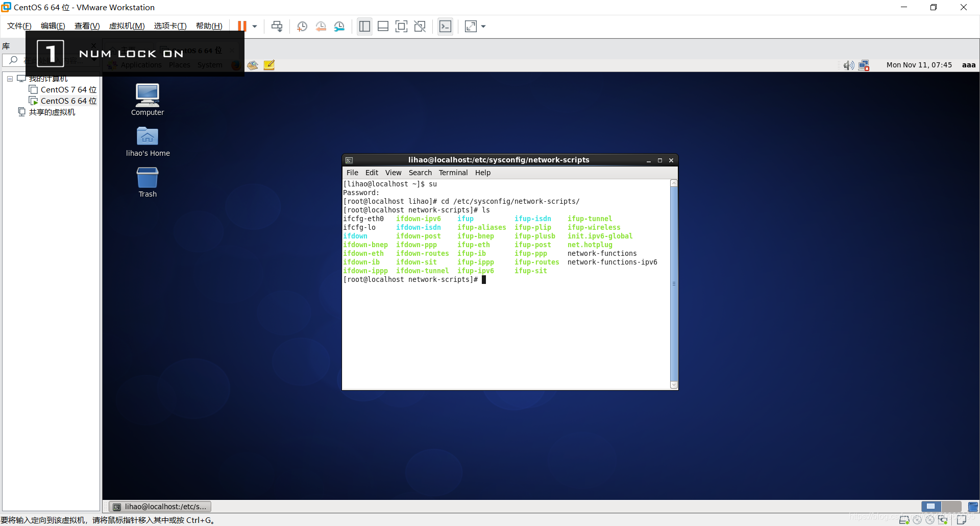
Task: Open the terminal Edit menu
Action: (x=372, y=173)
